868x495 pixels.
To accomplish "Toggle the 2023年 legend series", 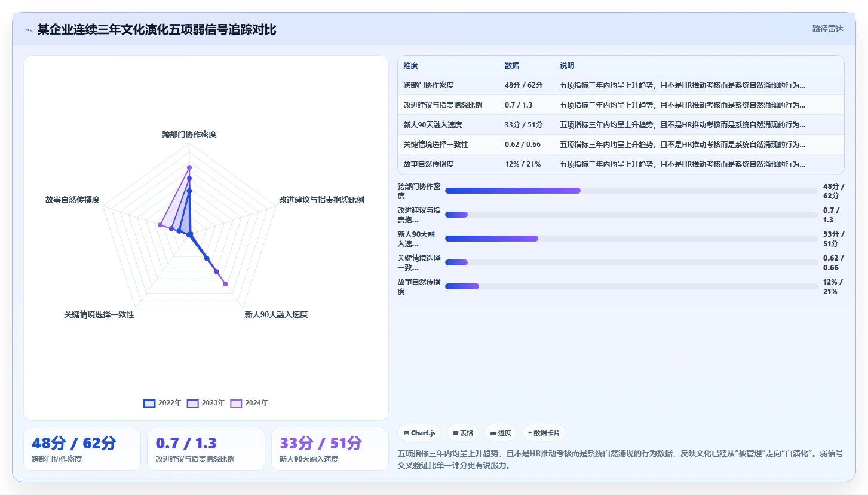I will coord(206,403).
